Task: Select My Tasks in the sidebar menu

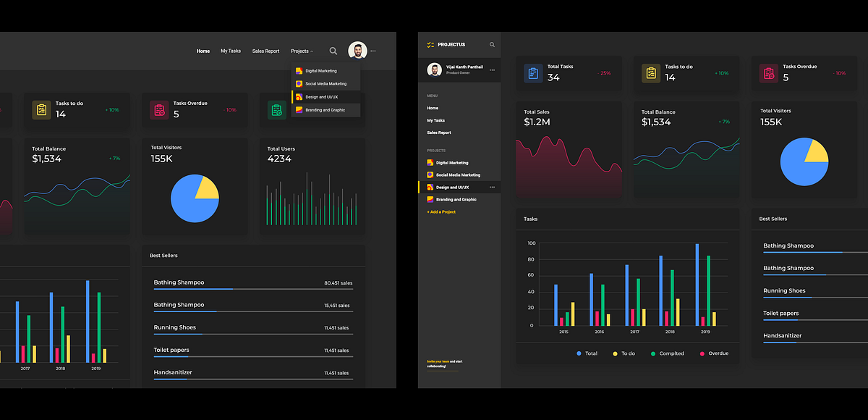Action: (x=437, y=120)
